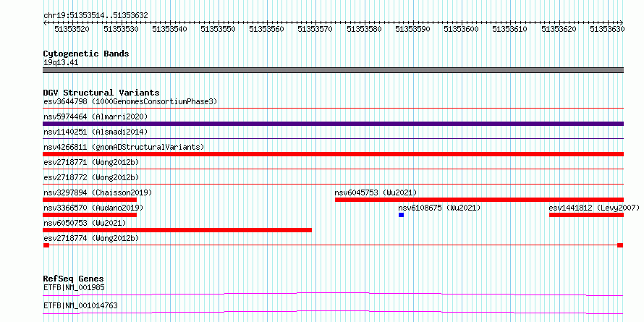Select the small blue nsv6108675 marker
The image size is (644, 322).
coord(402,215)
